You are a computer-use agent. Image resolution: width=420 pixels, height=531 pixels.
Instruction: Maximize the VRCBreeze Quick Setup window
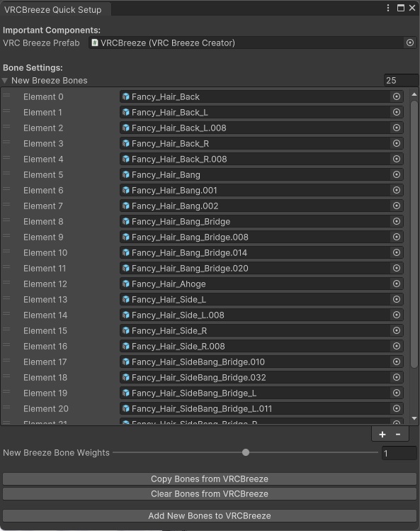(x=401, y=8)
